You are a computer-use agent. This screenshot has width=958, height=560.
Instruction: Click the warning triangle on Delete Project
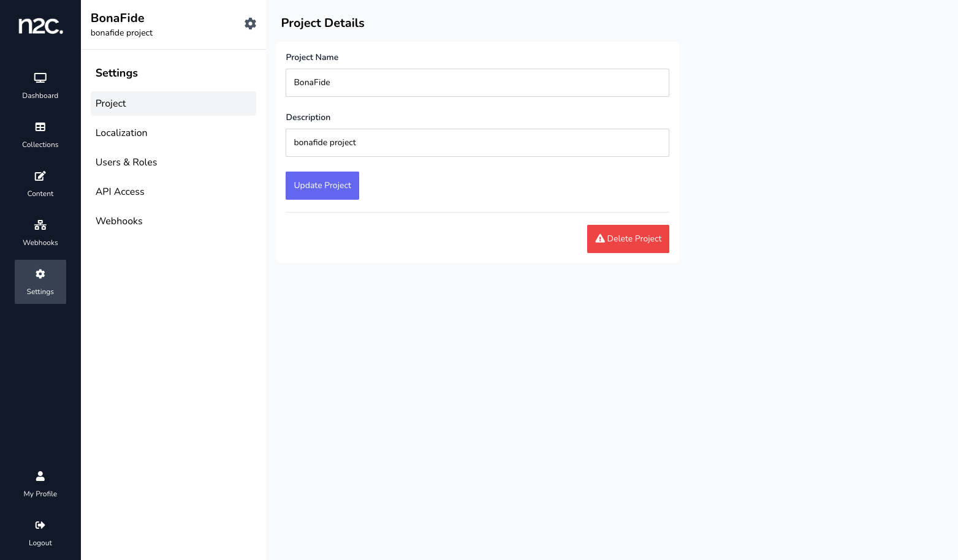point(600,239)
